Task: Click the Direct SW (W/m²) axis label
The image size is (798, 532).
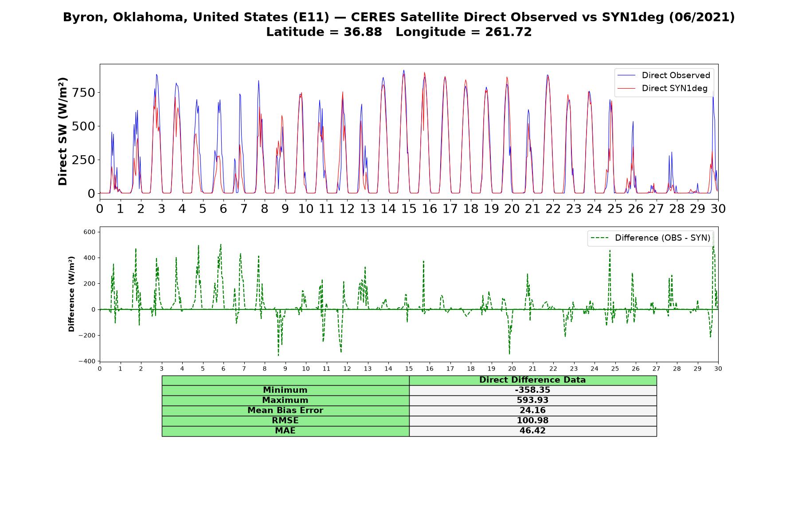Action: click(x=63, y=132)
